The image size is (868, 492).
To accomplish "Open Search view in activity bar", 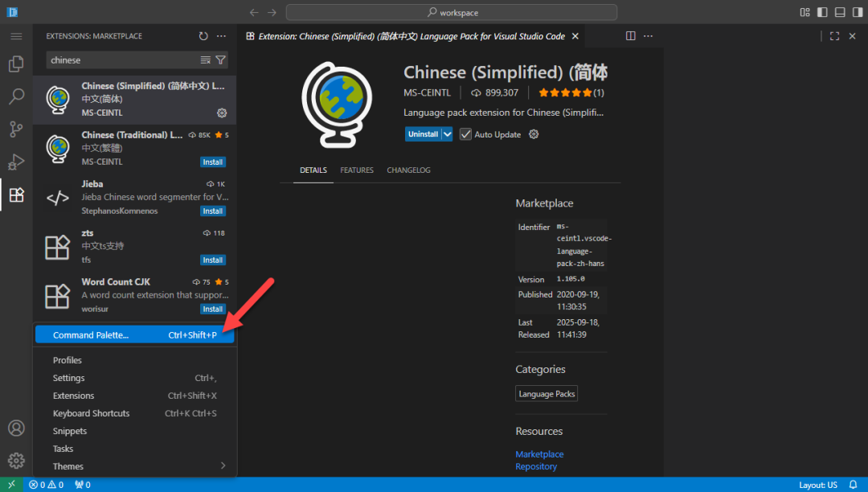I will (16, 97).
